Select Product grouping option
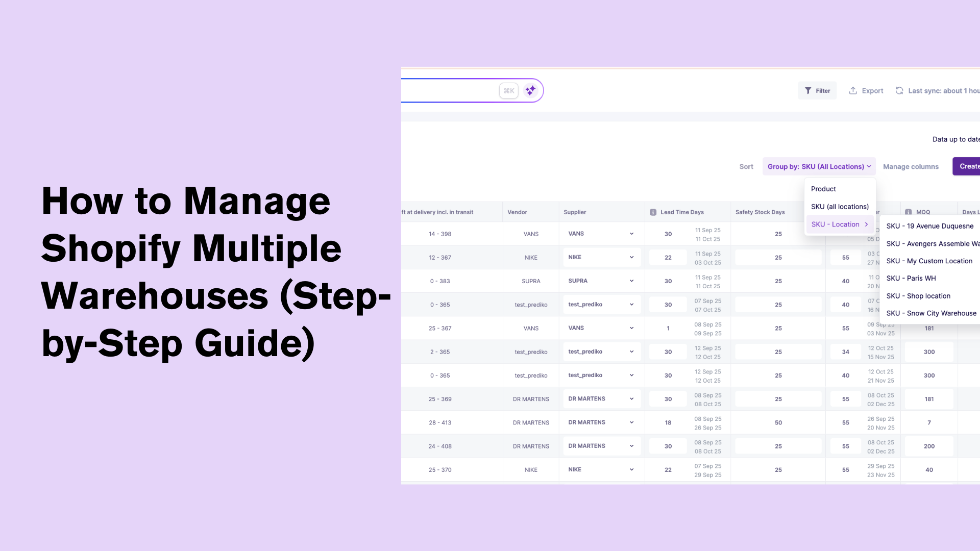The width and height of the screenshot is (980, 551). (x=823, y=189)
